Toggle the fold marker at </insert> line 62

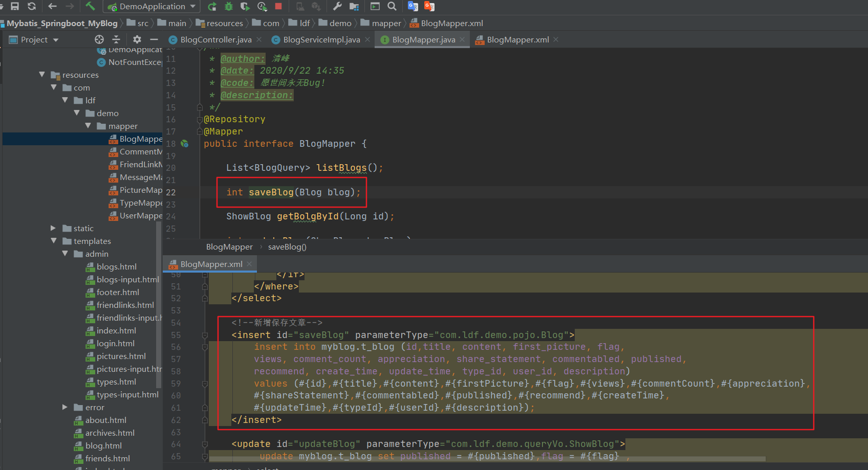tap(205, 420)
